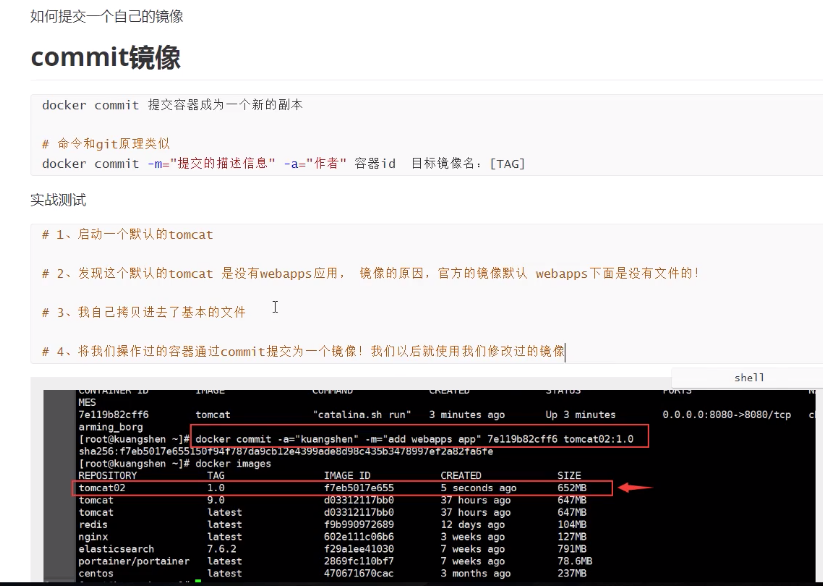Click the '实战测试' paragraph

click(x=58, y=200)
